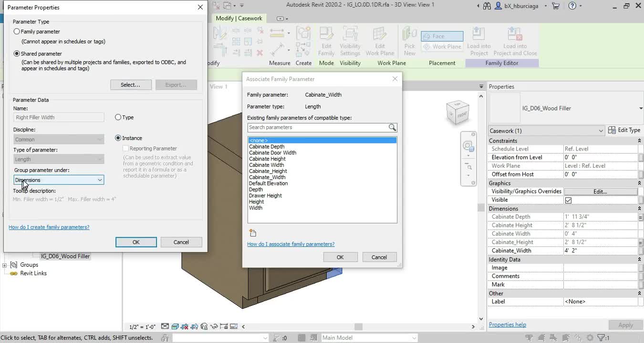Click Load into Project and Close
This screenshot has height=343, width=644.
click(515, 42)
